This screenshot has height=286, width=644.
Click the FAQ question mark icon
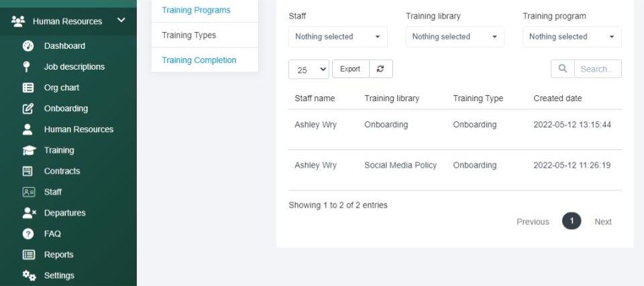pos(28,234)
